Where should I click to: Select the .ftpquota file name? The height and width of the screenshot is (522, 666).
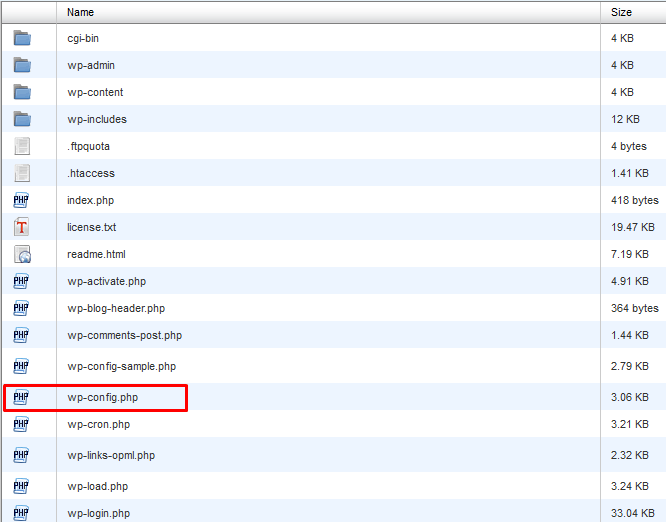[x=88, y=147]
